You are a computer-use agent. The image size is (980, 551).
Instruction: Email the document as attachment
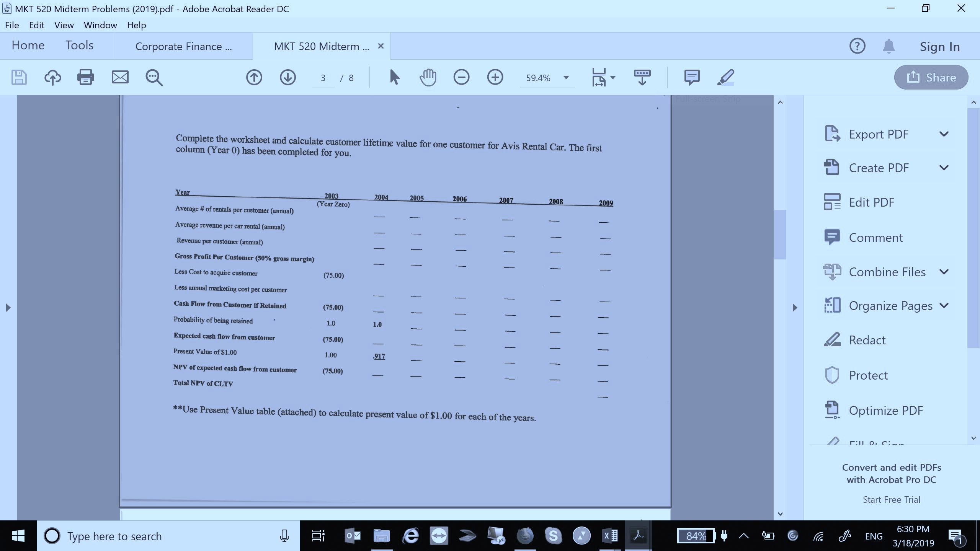120,77
